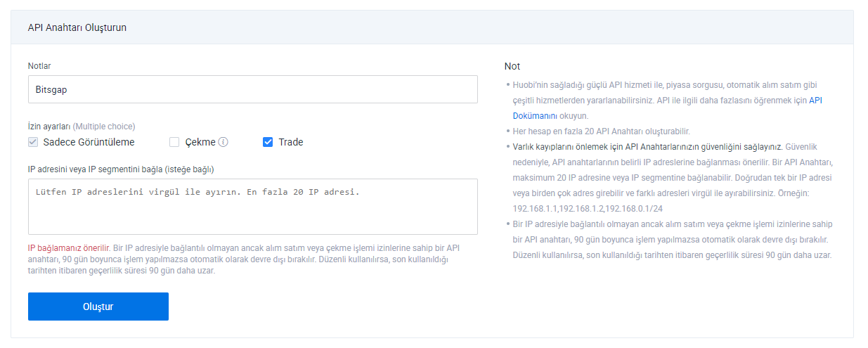Focus the Notlar field containing Bitsgap

(253, 89)
